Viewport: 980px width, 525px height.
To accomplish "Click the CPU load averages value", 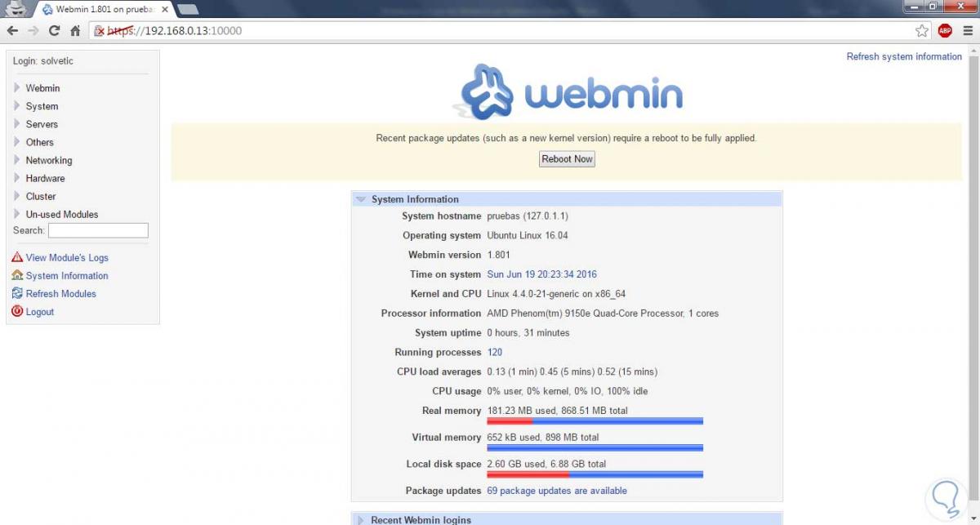I will click(x=572, y=372).
